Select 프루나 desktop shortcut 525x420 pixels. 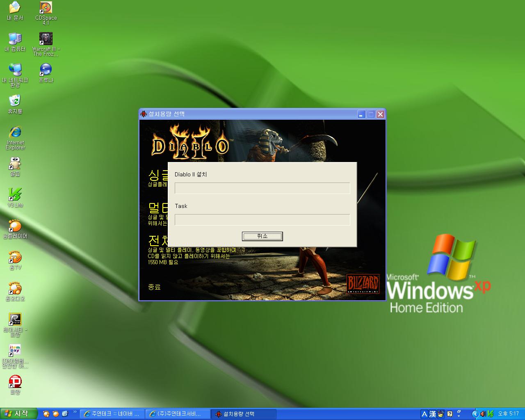[46, 73]
